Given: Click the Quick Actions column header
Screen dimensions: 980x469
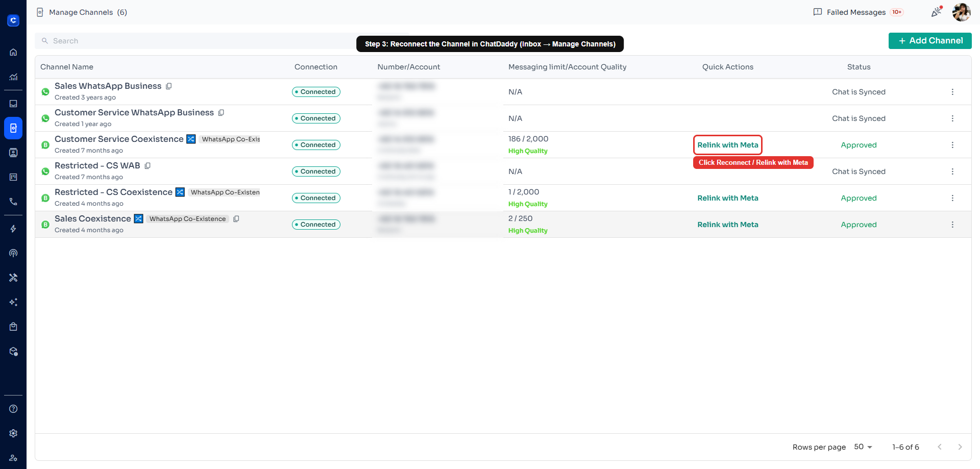Looking at the screenshot, I should (x=728, y=67).
